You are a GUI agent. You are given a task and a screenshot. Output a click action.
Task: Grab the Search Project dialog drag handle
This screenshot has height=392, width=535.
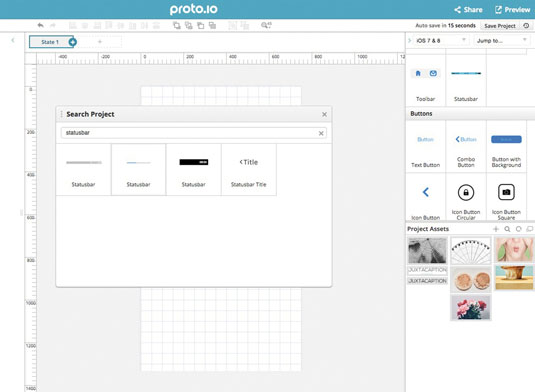[61, 114]
